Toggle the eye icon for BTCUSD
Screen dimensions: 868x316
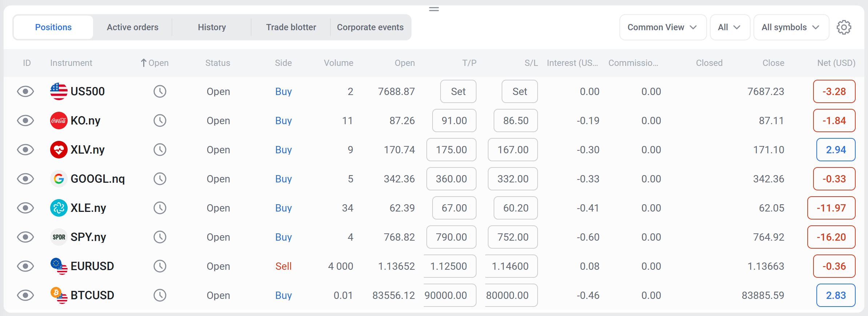pos(25,295)
